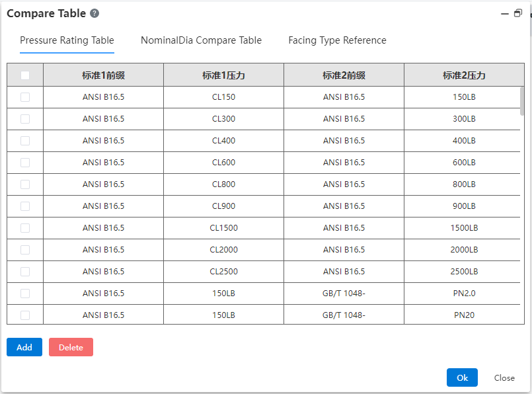Click the help question mark icon
The width and height of the screenshot is (532, 394).
(95, 13)
